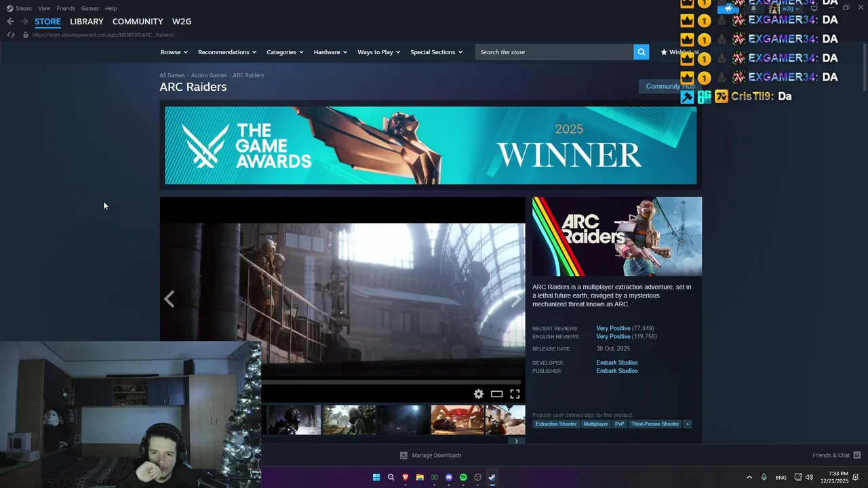The image size is (868, 488).
Task: Expand the Recommendations dropdown
Action: [x=227, y=52]
